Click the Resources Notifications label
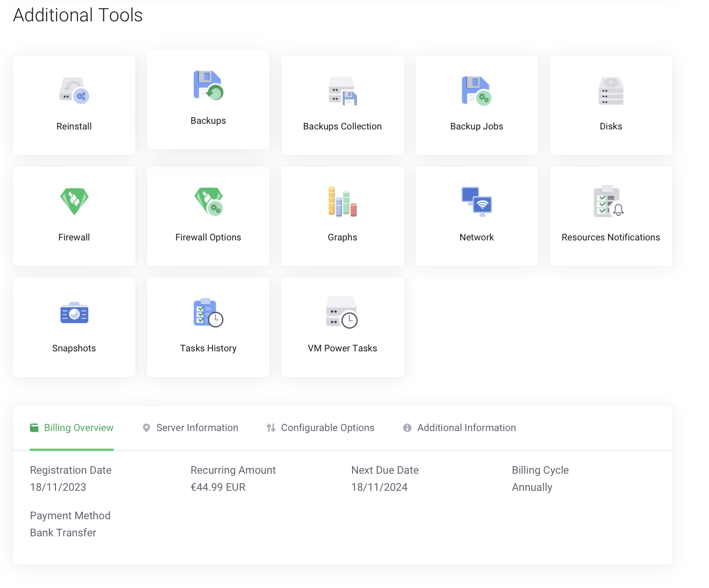The width and height of the screenshot is (709, 588). click(x=610, y=237)
